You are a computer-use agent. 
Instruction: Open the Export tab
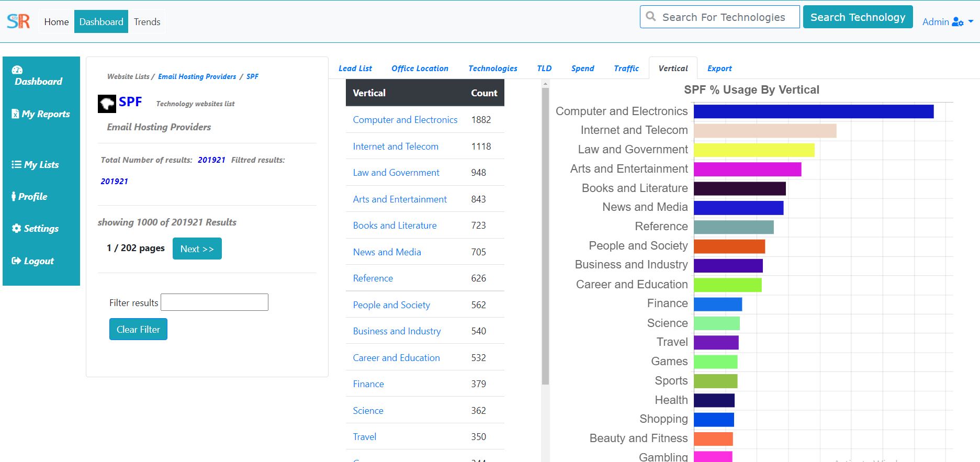[719, 68]
